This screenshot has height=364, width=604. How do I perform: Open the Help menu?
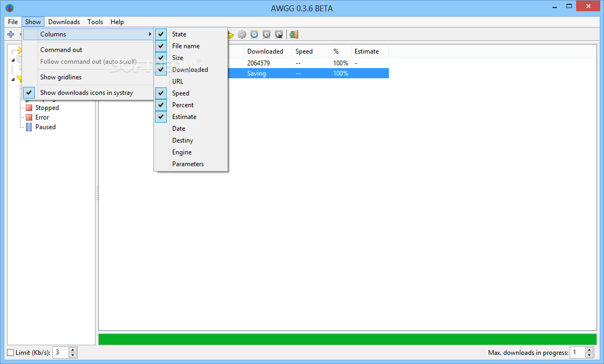(117, 22)
